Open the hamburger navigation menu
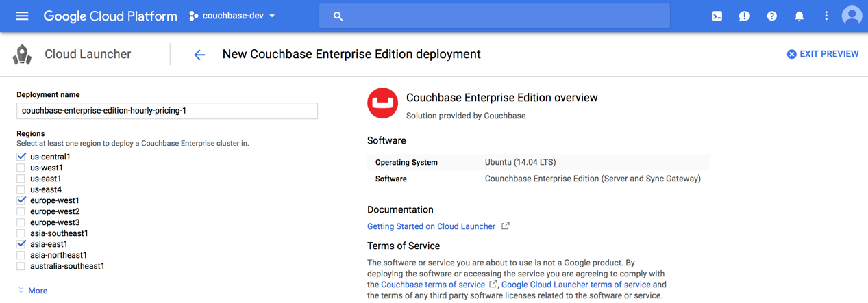The height and width of the screenshot is (303, 868). point(22,16)
